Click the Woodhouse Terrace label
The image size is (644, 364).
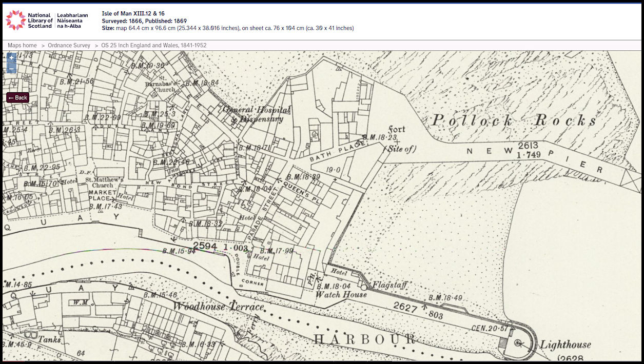(x=218, y=307)
